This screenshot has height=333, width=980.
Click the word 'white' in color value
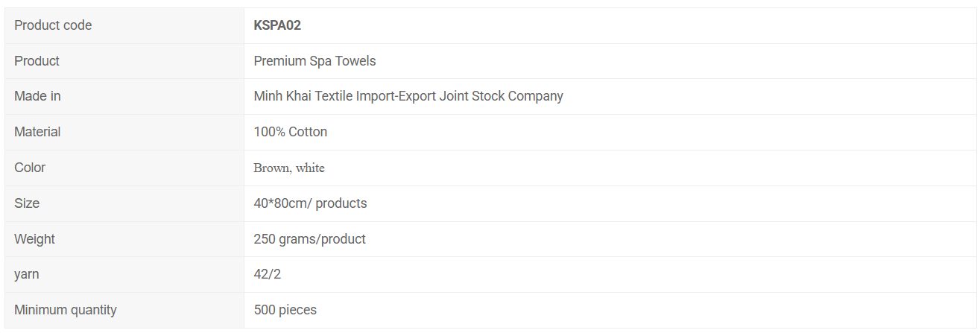[310, 168]
